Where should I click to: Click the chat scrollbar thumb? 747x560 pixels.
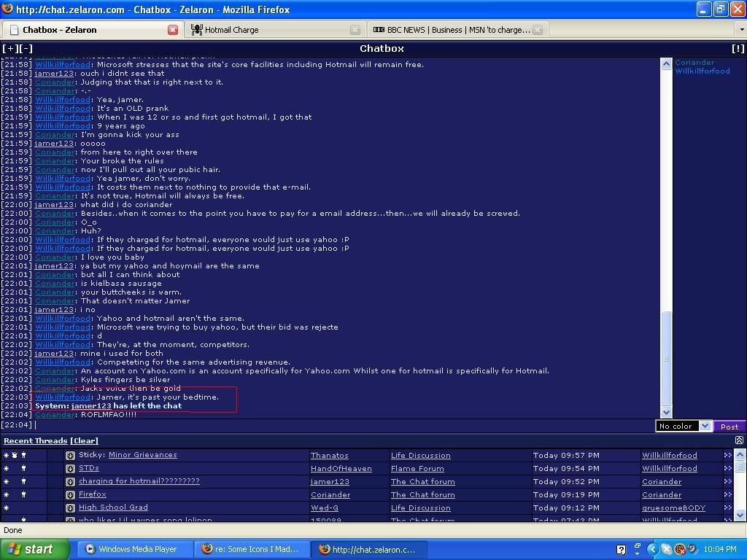click(x=666, y=358)
